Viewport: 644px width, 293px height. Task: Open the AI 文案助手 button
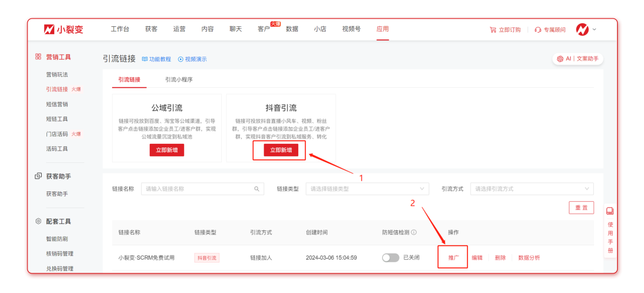[577, 58]
